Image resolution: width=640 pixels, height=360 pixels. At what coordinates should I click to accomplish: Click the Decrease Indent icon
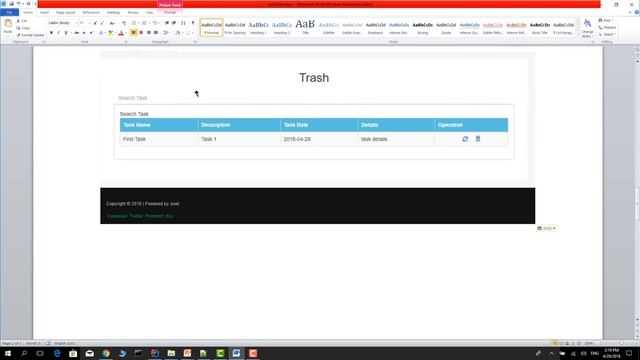(x=167, y=23)
